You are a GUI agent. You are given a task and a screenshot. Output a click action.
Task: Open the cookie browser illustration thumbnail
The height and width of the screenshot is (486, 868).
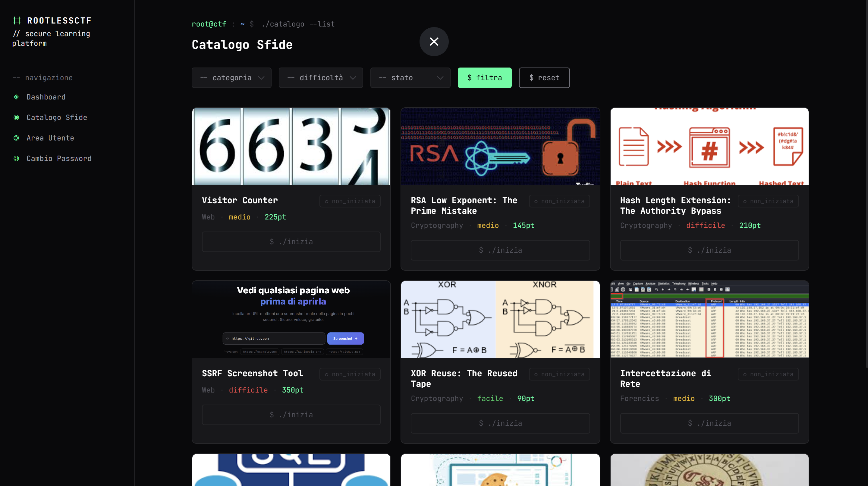click(x=500, y=470)
